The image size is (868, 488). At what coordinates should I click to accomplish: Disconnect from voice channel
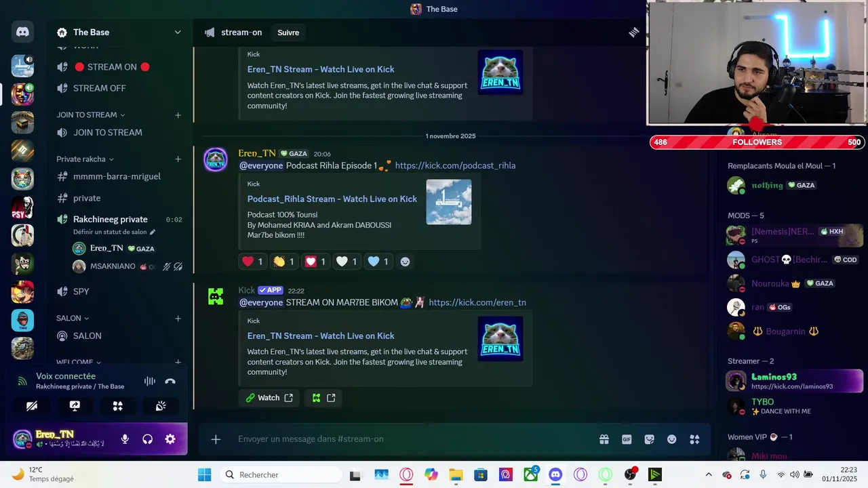(x=170, y=381)
